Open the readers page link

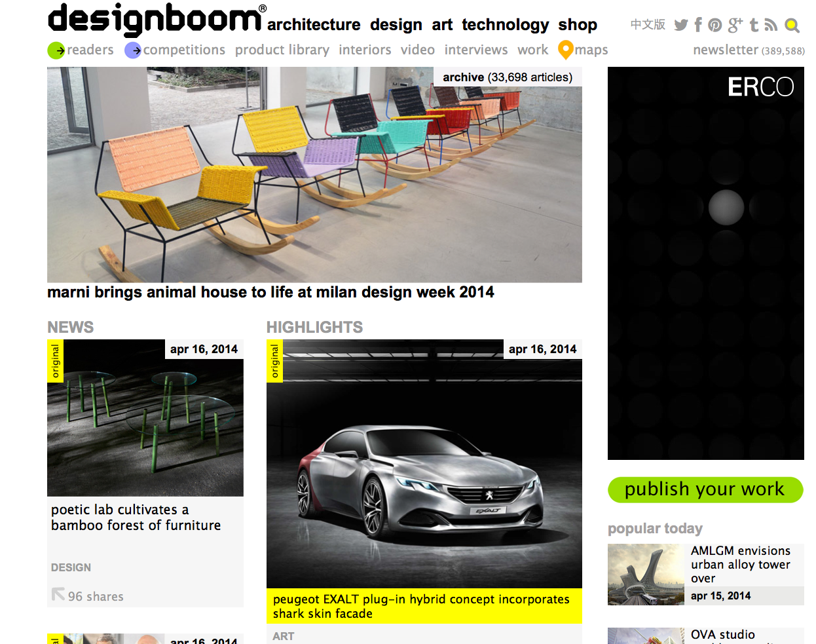pos(90,50)
